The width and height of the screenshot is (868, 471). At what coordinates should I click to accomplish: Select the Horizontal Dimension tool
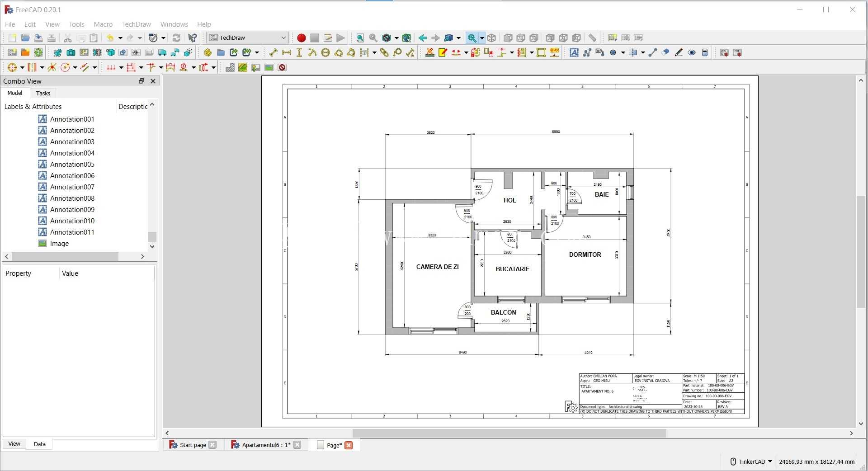pyautogui.click(x=286, y=52)
